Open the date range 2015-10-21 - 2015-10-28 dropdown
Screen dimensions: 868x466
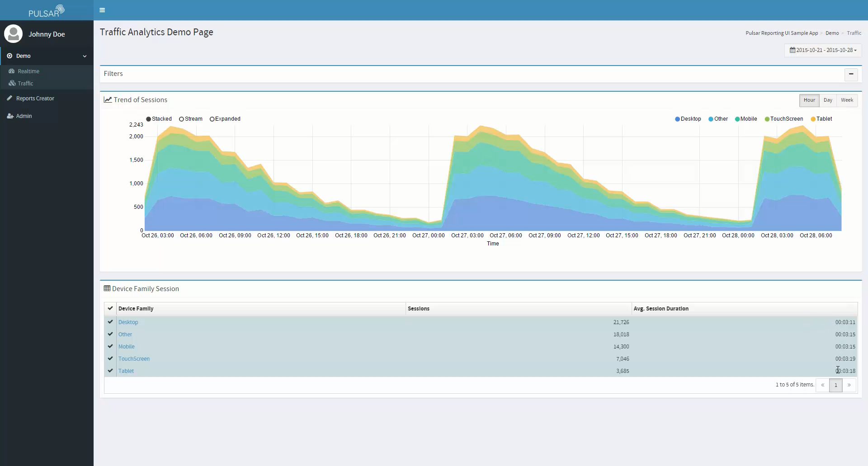[x=823, y=50]
